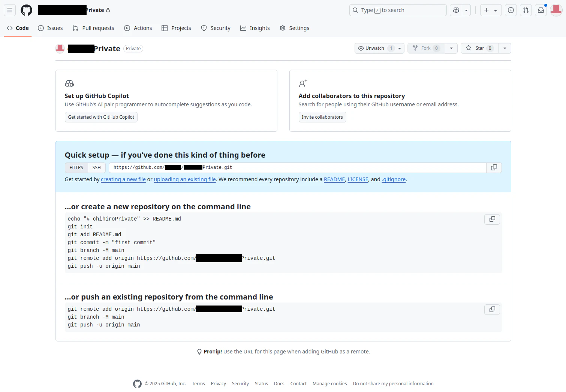Expand the Copilot dropdown arrow in header
The height and width of the screenshot is (392, 566).
tap(466, 10)
